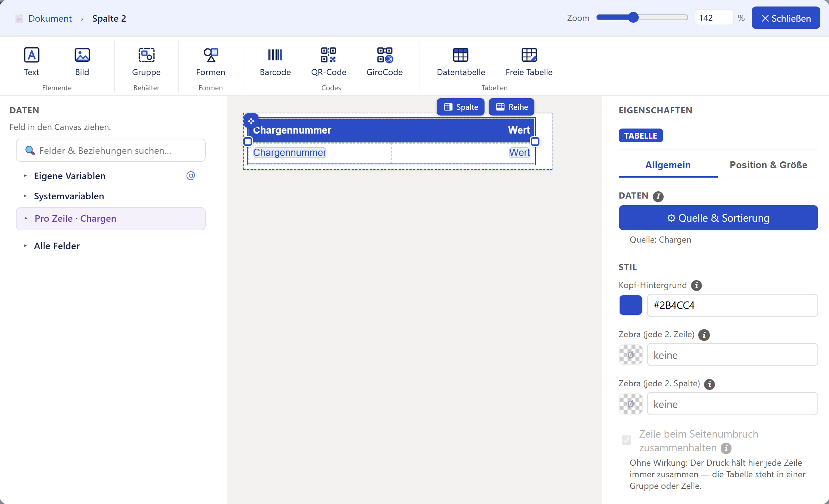Image resolution: width=829 pixels, height=504 pixels.
Task: Open the Kopf-Hintergrund color swatch
Action: pyautogui.click(x=630, y=305)
